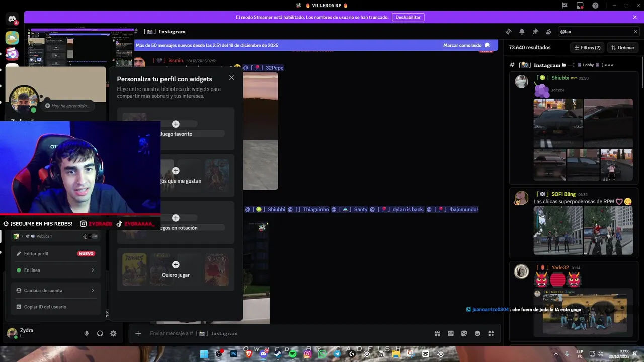Screen dimensions: 644x362
Task: Open Discord inbox icon in title bar
Action: [x=580, y=6]
